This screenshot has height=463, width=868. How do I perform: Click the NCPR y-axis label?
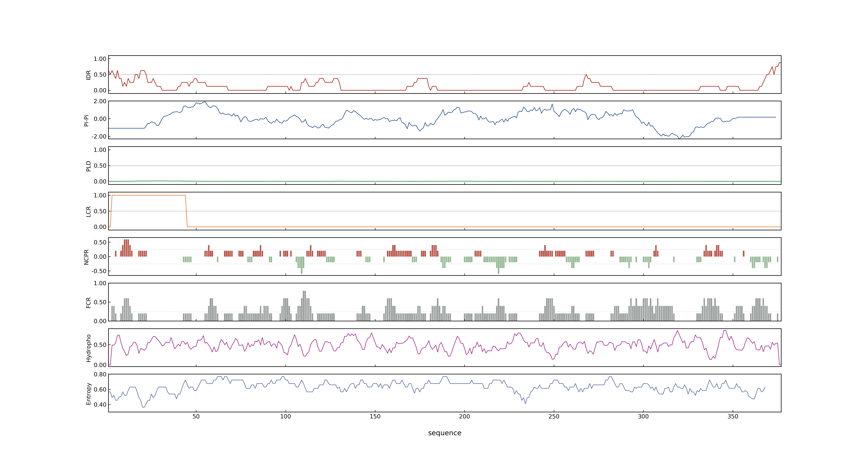[86, 257]
